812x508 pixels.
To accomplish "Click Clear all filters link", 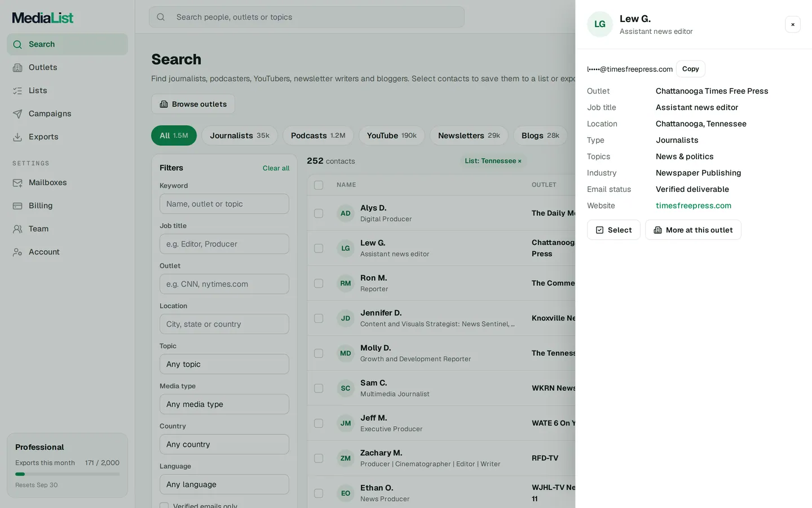I will pyautogui.click(x=276, y=168).
